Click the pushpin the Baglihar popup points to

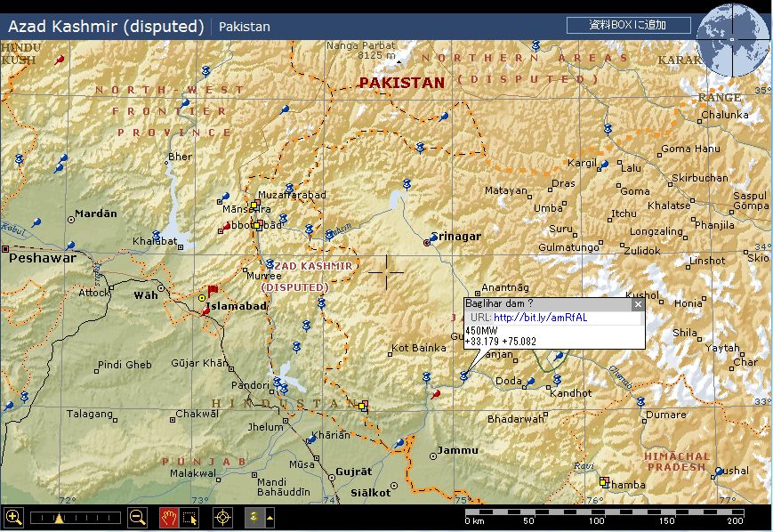tap(463, 376)
